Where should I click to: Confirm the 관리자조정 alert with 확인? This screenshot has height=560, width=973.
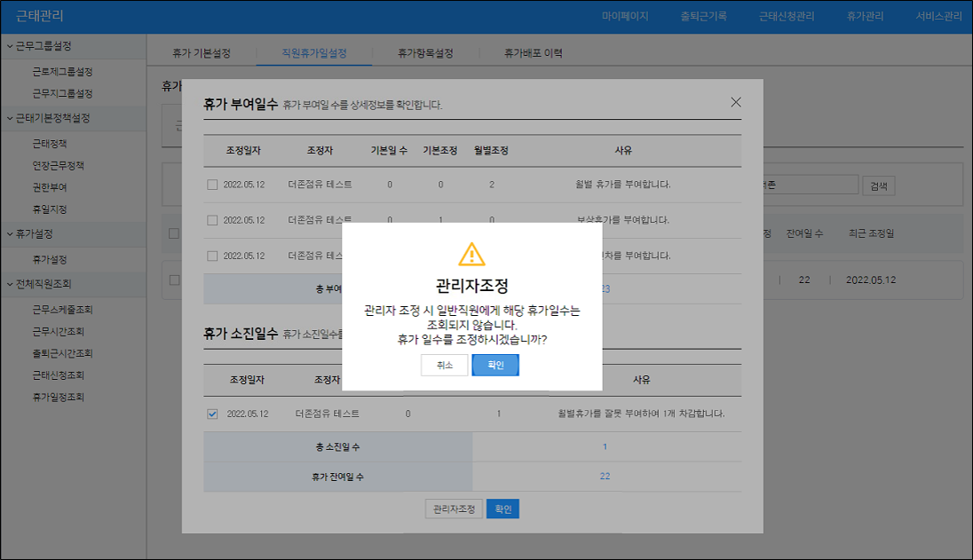click(x=495, y=366)
